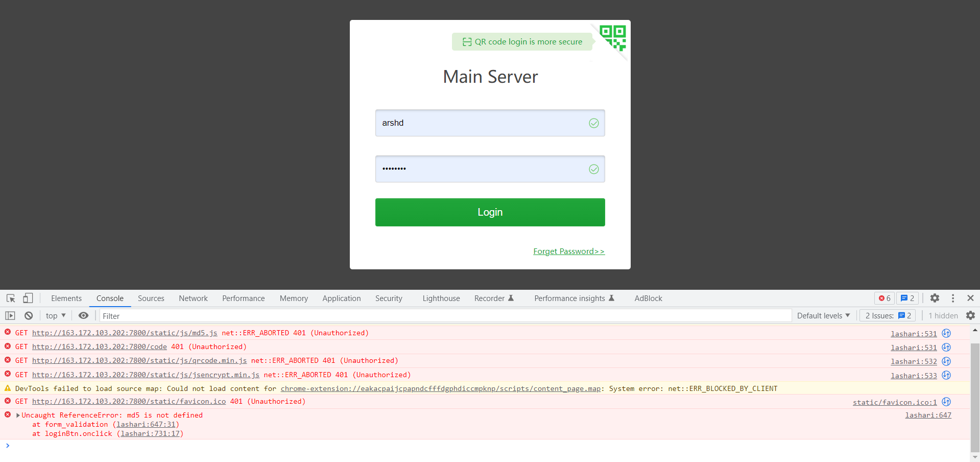Select the inspect element picker icon

tap(11, 298)
